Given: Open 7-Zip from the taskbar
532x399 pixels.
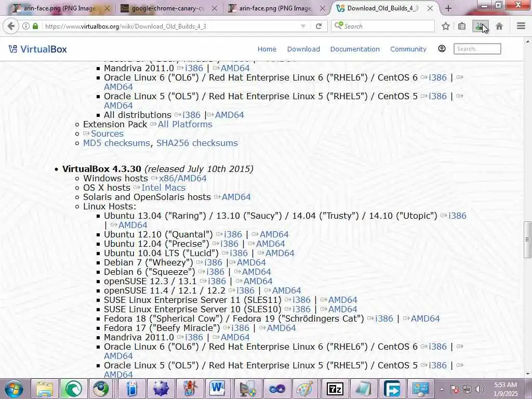Looking at the screenshot, I should point(334,389).
